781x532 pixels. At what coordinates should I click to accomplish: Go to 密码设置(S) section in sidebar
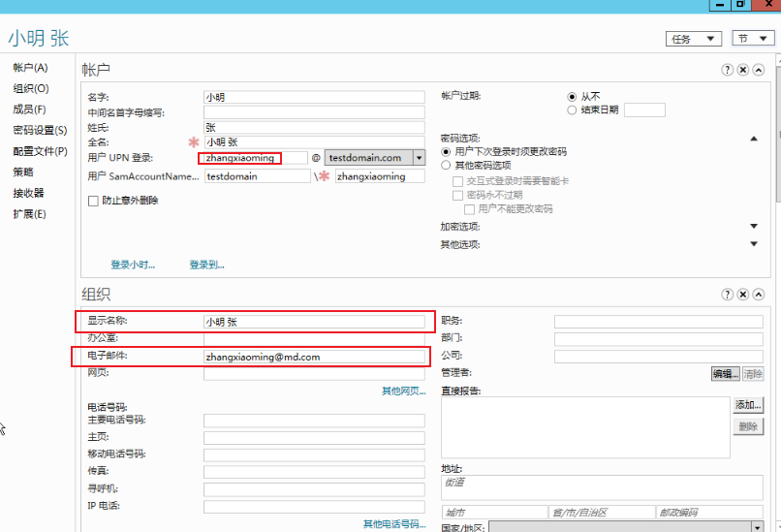[x=40, y=131]
